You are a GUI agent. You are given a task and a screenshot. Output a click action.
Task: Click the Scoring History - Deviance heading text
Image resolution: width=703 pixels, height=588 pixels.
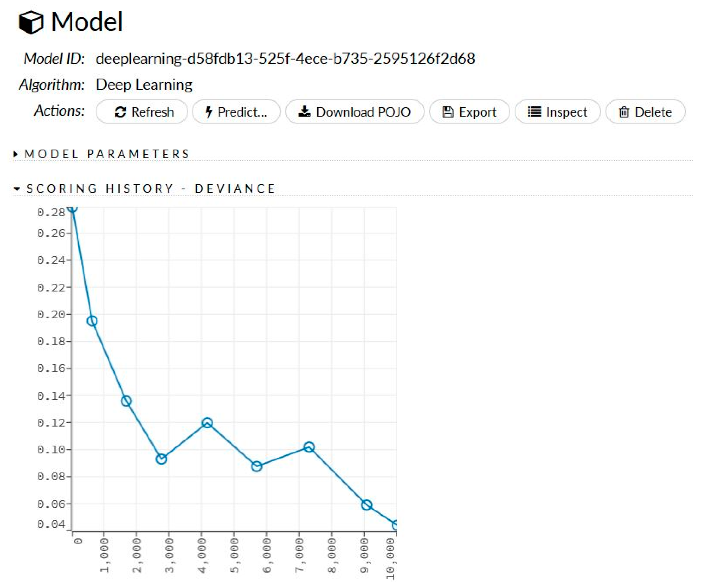coord(151,189)
